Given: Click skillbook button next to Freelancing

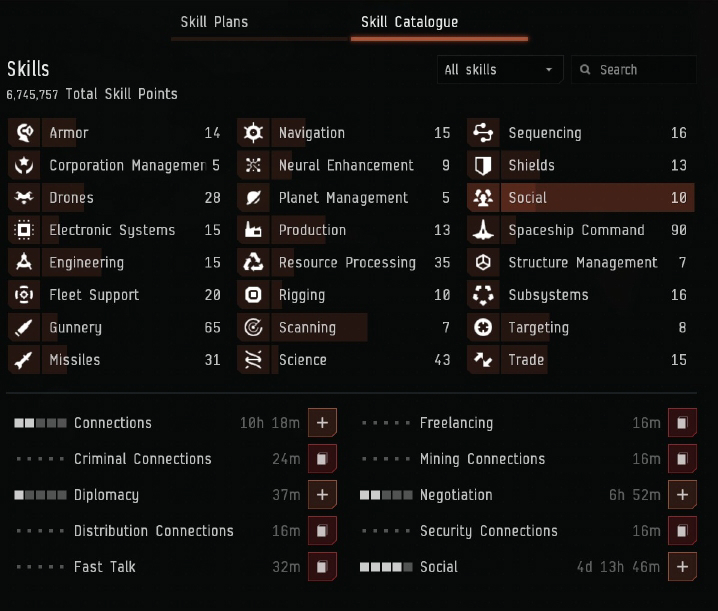Looking at the screenshot, I should point(683,423).
